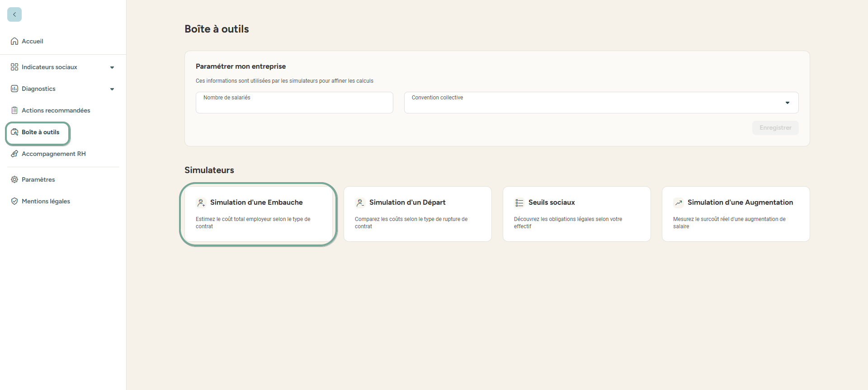Click the Actions recommandées clipboard icon

coord(14,110)
